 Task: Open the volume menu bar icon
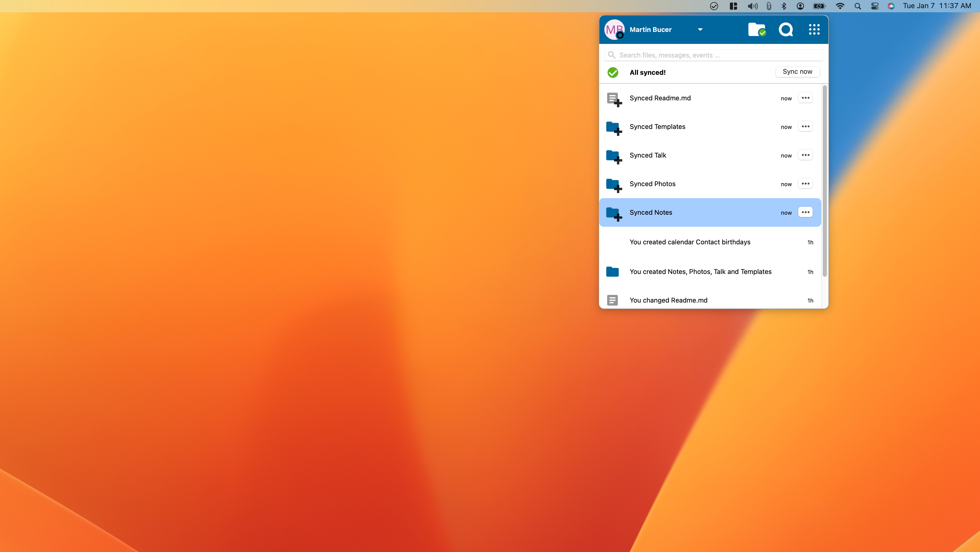tap(752, 6)
